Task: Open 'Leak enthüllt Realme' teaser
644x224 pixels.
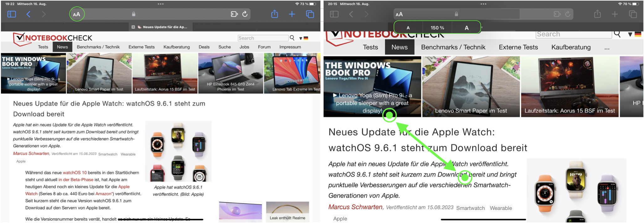Action: 288,212
